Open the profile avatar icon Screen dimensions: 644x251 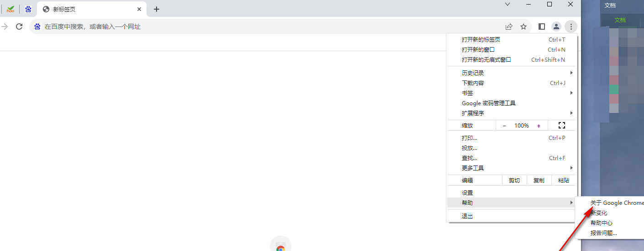point(556,27)
